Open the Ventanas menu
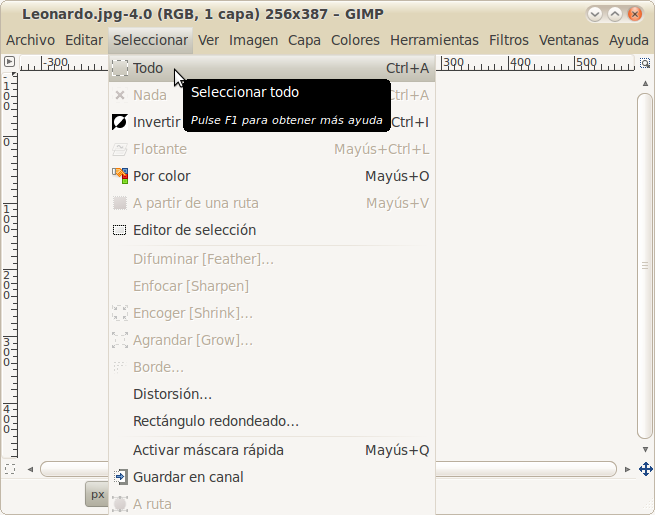This screenshot has width=655, height=515. click(x=569, y=40)
